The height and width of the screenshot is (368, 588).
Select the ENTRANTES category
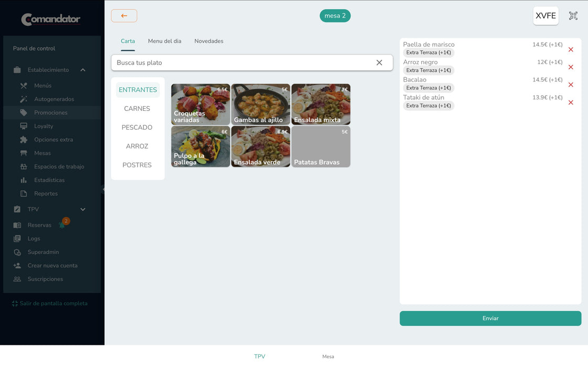[138, 90]
